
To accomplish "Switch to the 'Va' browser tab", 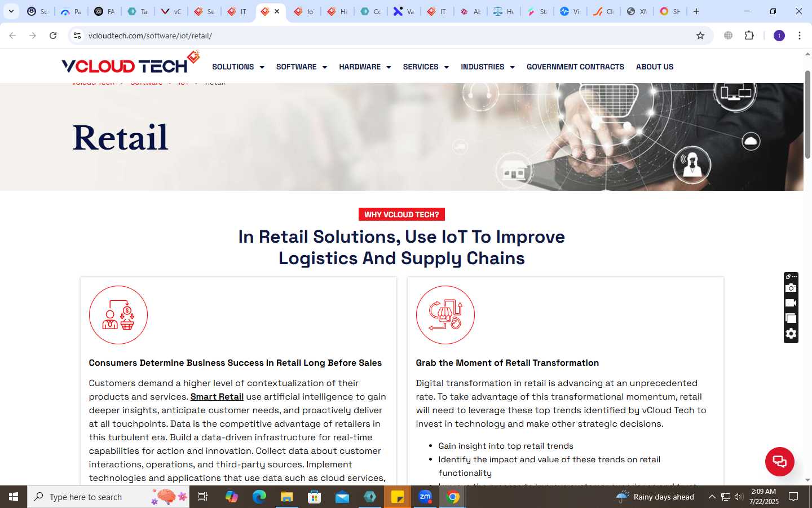I will pyautogui.click(x=404, y=11).
